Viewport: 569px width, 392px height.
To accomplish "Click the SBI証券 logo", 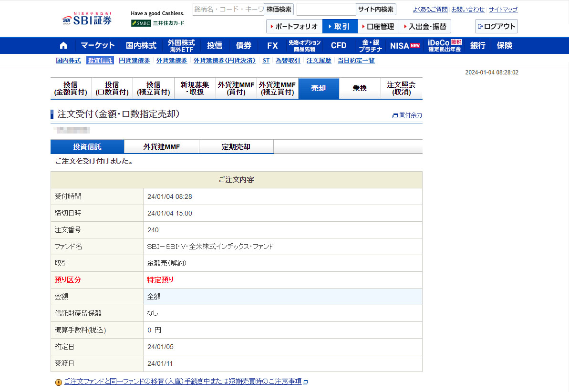I will coord(87,20).
